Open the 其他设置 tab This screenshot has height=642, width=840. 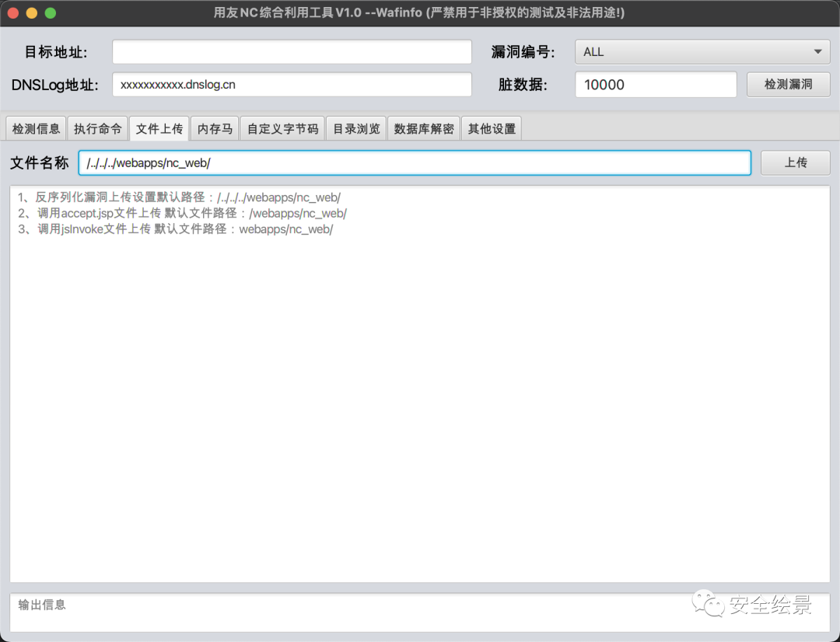pos(492,128)
